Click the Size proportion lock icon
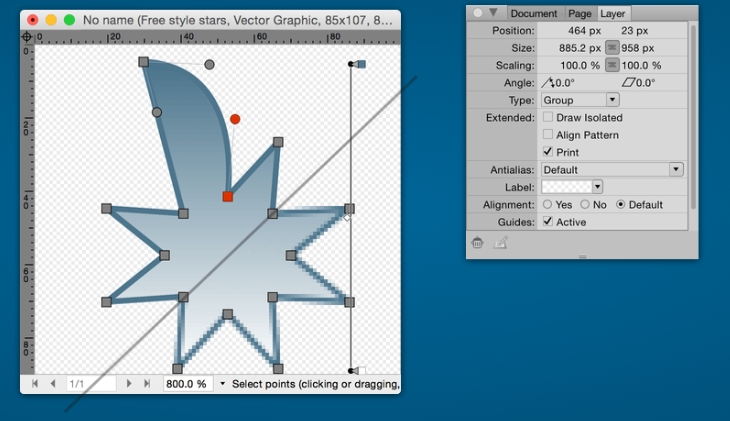The width and height of the screenshot is (730, 421). coord(612,48)
